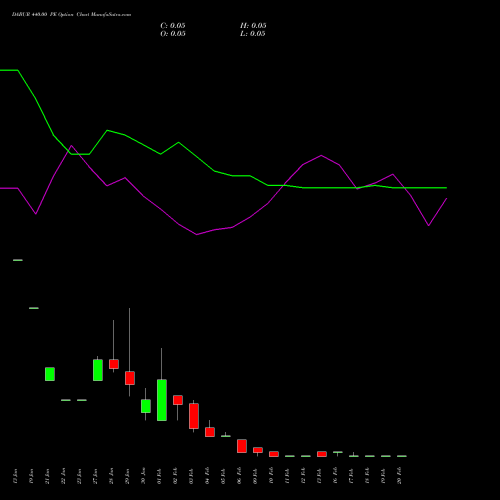Click the 27 Jan date label

pyautogui.click(x=96, y=476)
